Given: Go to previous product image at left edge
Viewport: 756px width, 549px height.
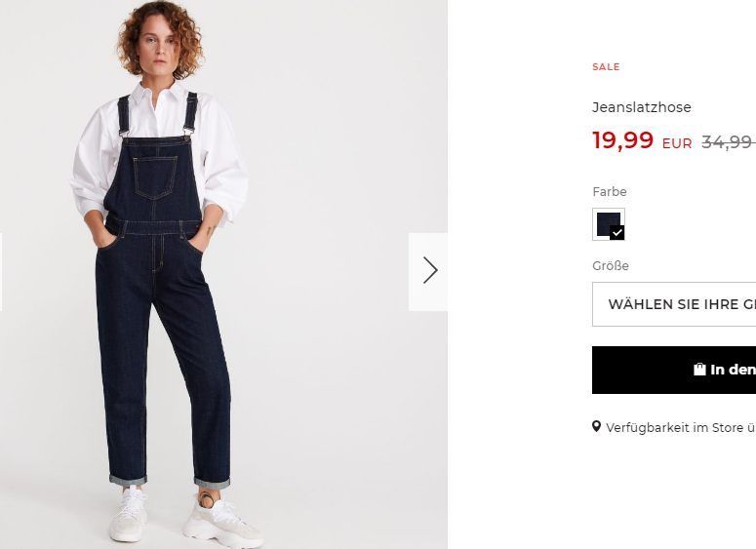Looking at the screenshot, I should (1, 272).
